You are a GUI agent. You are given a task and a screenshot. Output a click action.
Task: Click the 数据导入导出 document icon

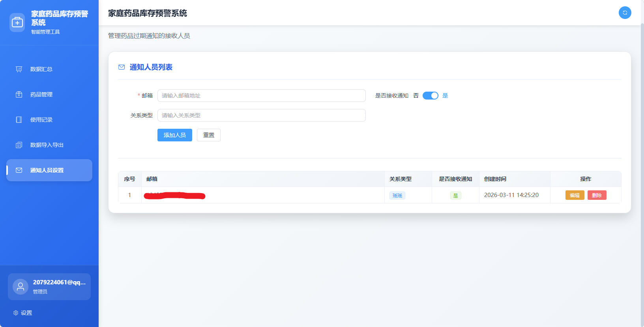coord(19,145)
